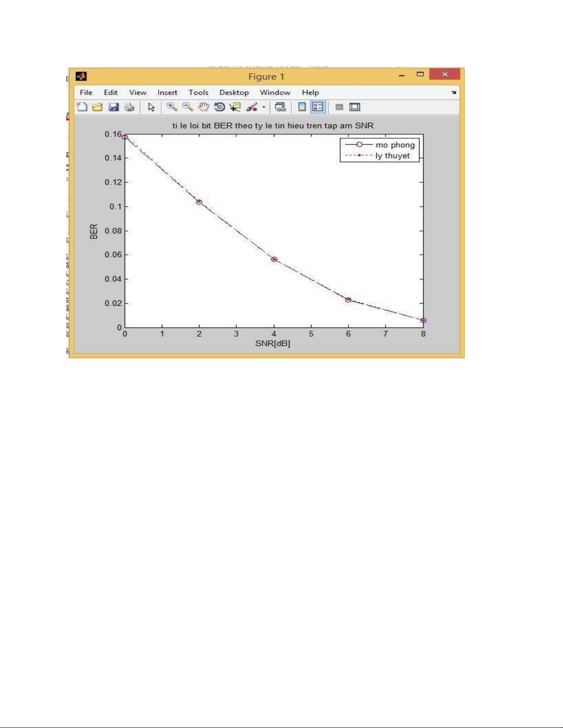Click the 'mo phong' legend entry

(x=395, y=145)
